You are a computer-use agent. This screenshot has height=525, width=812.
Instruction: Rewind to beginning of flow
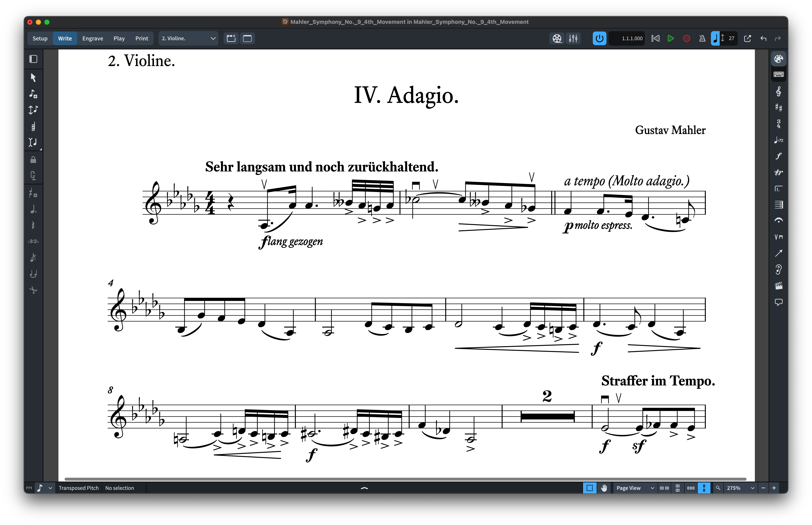(655, 39)
